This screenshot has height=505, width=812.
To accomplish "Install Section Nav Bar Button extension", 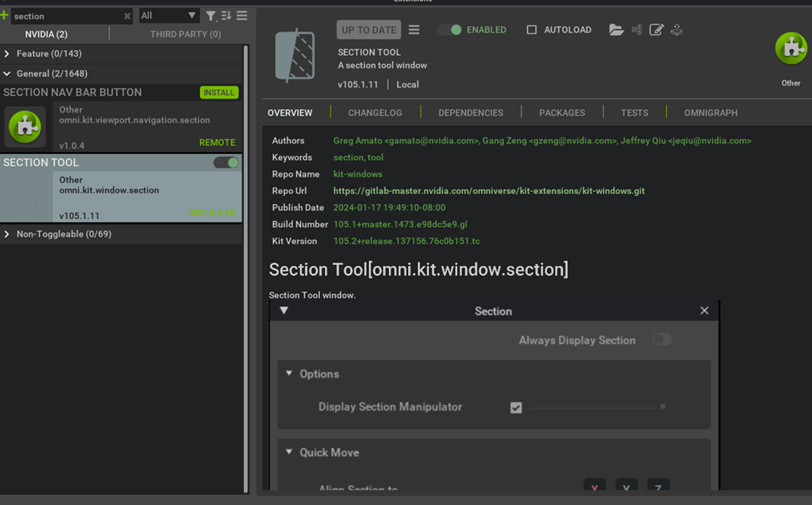I will click(x=219, y=92).
